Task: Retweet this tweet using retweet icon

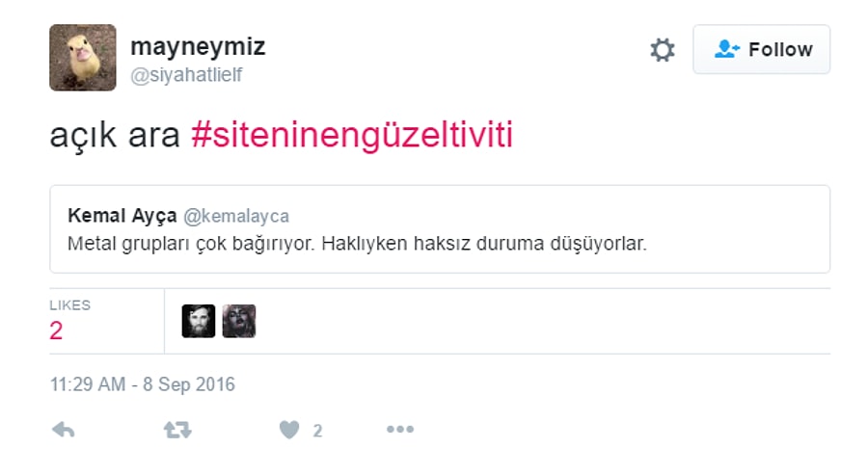Action: tap(177, 430)
